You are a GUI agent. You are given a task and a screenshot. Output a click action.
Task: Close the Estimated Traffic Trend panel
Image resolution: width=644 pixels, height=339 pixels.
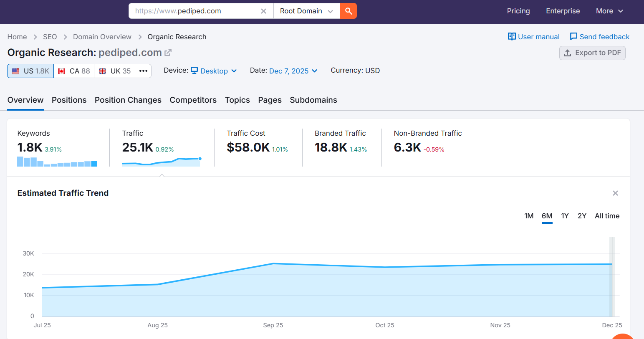coord(615,193)
